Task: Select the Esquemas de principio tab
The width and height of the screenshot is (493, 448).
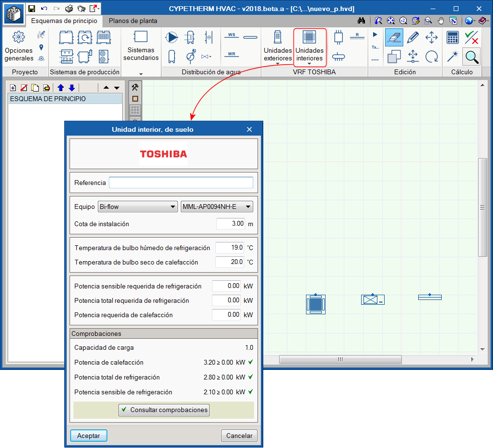Action: pos(64,21)
